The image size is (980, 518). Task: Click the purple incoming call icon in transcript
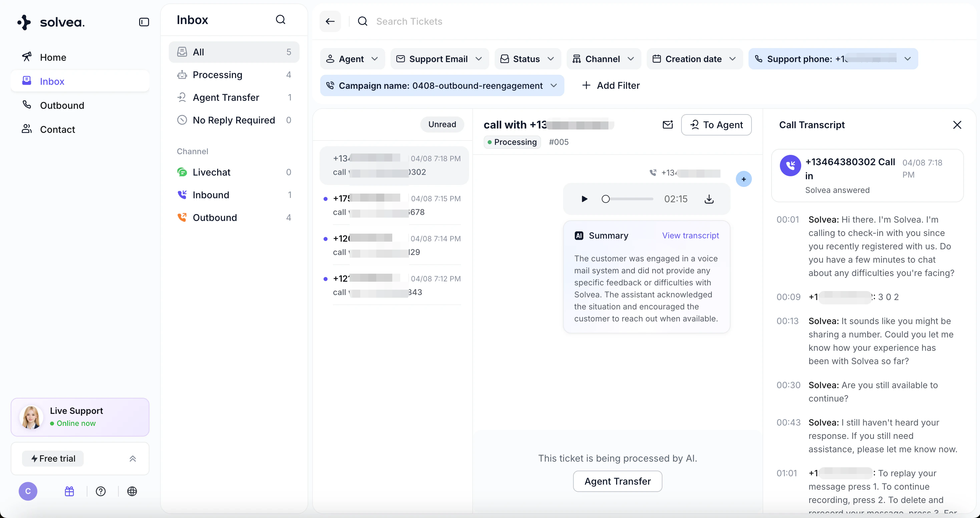[x=790, y=165]
